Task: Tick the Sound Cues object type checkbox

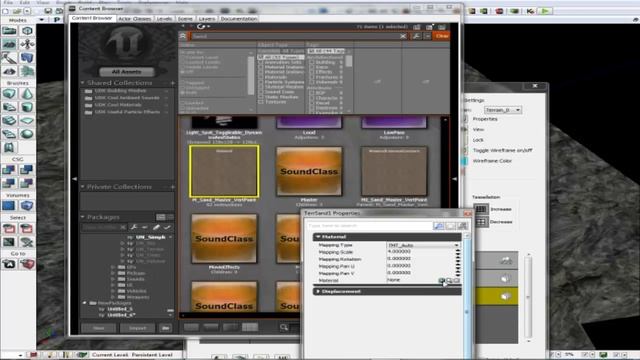Action: pos(261,92)
